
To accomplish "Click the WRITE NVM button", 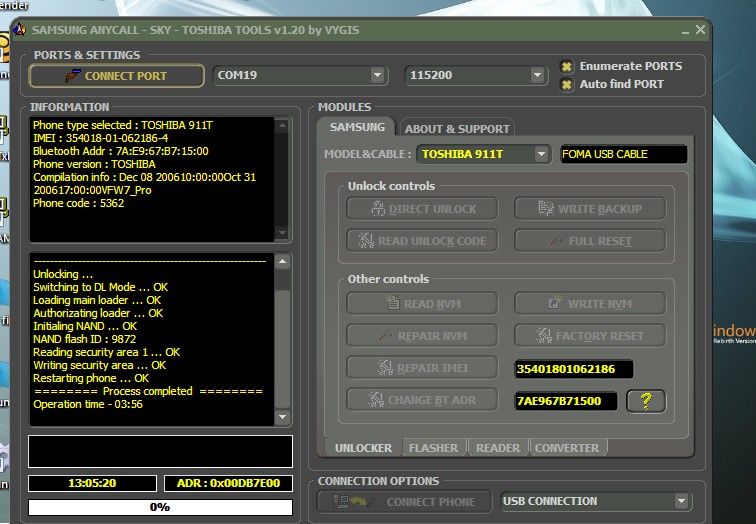I will (x=590, y=304).
